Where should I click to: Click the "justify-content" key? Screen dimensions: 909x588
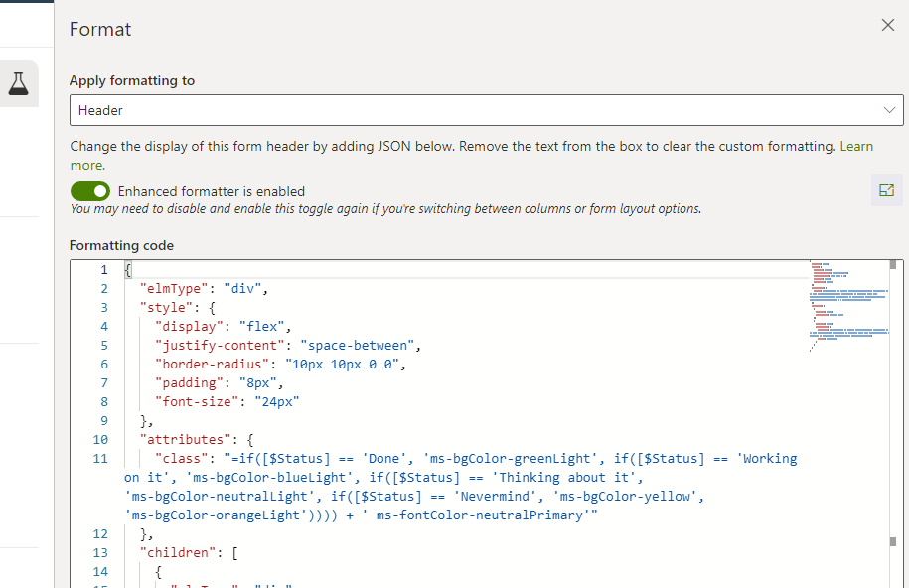[x=220, y=345]
